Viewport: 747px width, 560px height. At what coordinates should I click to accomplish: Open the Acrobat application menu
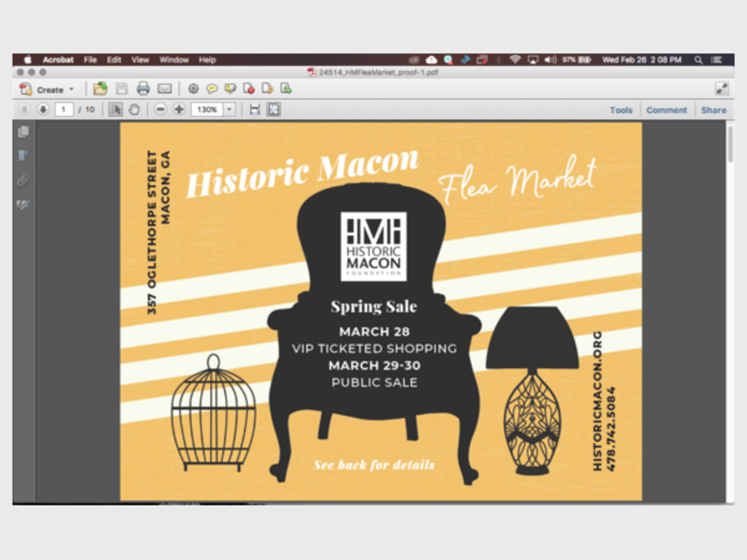tap(58, 60)
